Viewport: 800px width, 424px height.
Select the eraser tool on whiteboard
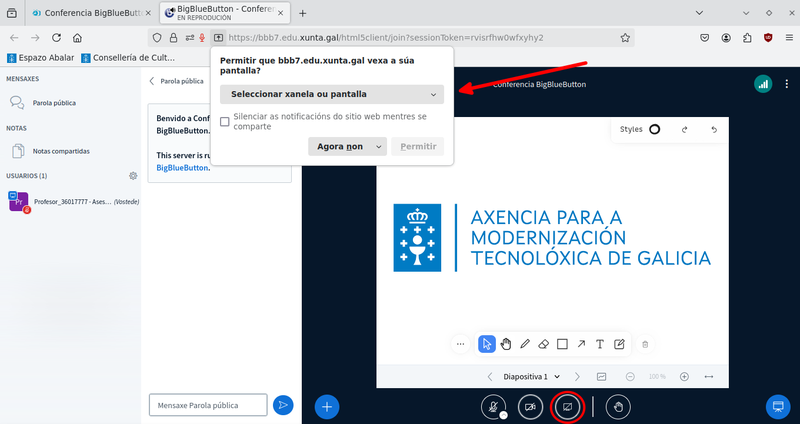click(544, 344)
